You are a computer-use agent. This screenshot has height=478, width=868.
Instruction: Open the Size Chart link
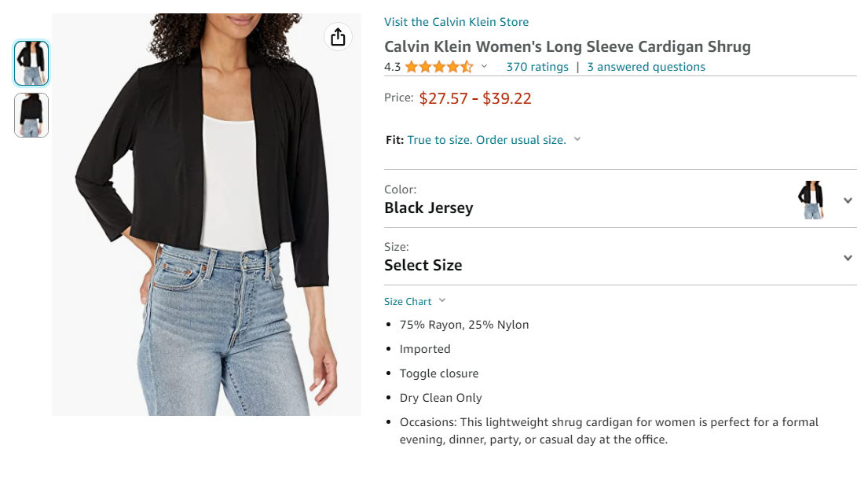[x=408, y=302]
